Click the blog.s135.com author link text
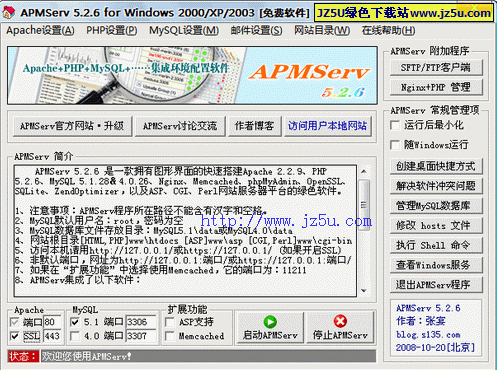Screen dimensions: 497x370 tap(428, 334)
